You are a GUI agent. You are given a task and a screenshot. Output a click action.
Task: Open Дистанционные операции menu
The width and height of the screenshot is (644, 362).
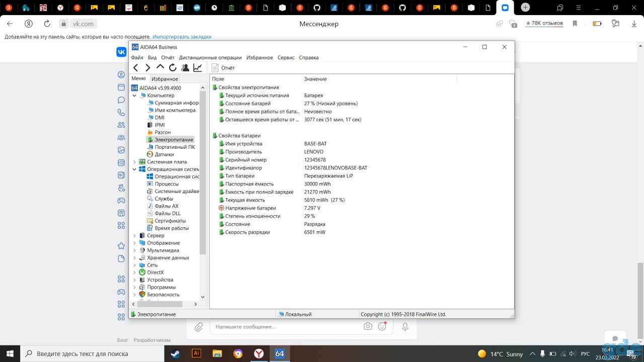(210, 57)
